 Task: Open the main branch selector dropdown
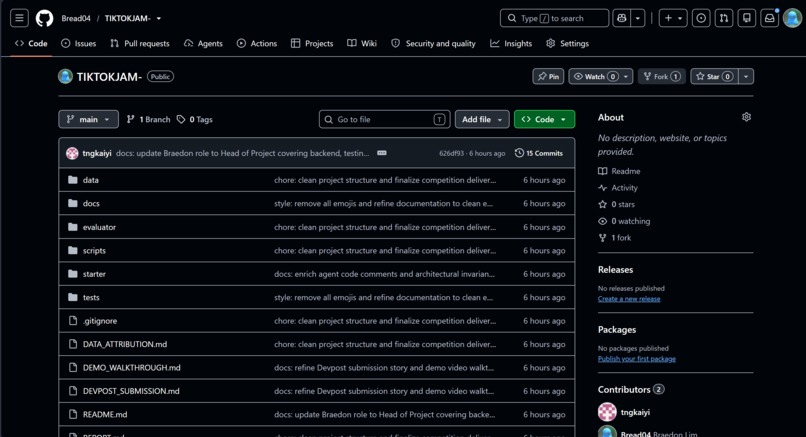88,119
